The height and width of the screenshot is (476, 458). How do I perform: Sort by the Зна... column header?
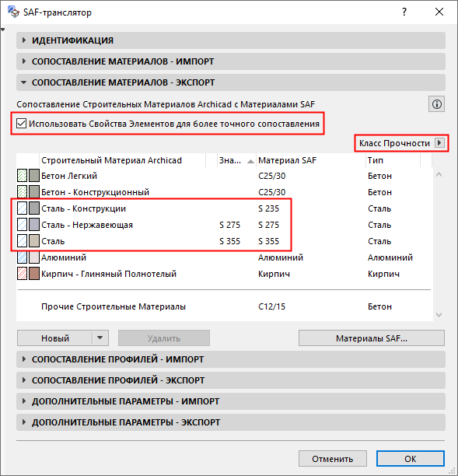(x=236, y=160)
